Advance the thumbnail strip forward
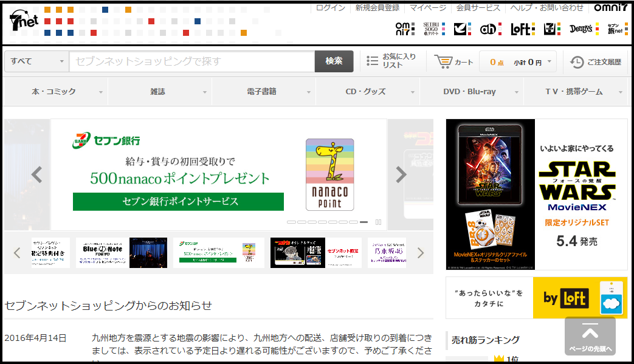This screenshot has width=634, height=364. (421, 253)
